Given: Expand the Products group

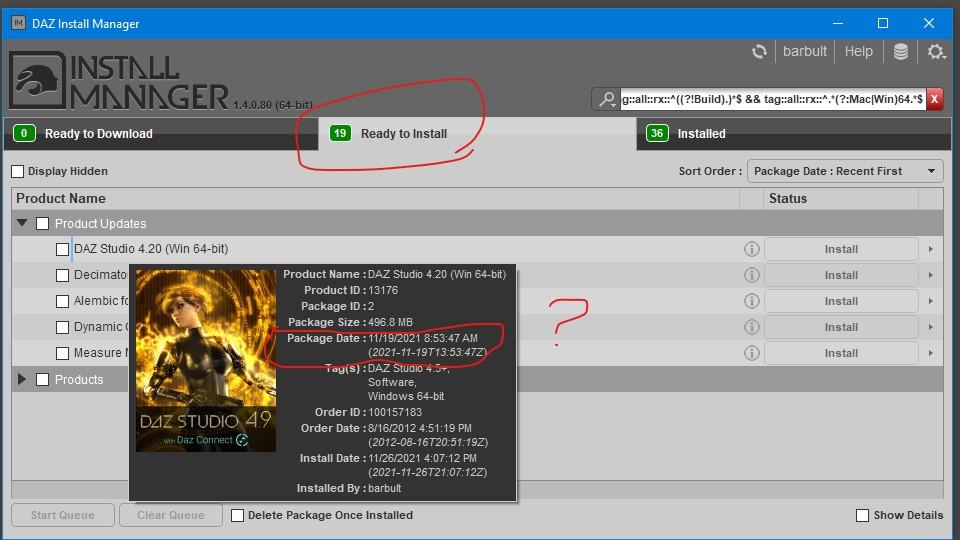Looking at the screenshot, I should (22, 380).
